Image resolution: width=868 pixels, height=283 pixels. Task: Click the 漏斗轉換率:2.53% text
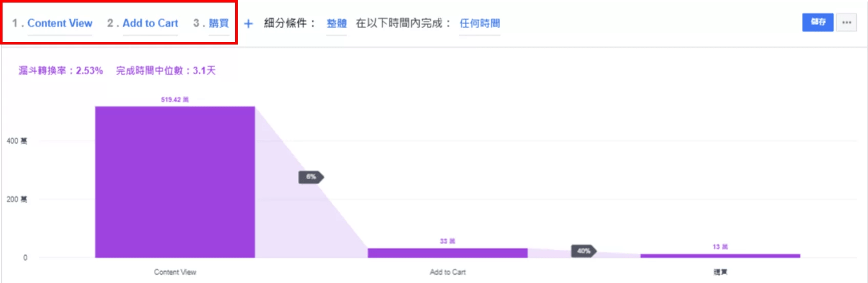60,71
